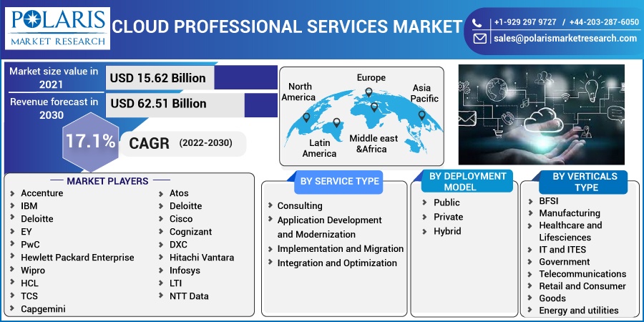Select Accenture in market players
Screen dimensions: 644x322
(x=42, y=193)
